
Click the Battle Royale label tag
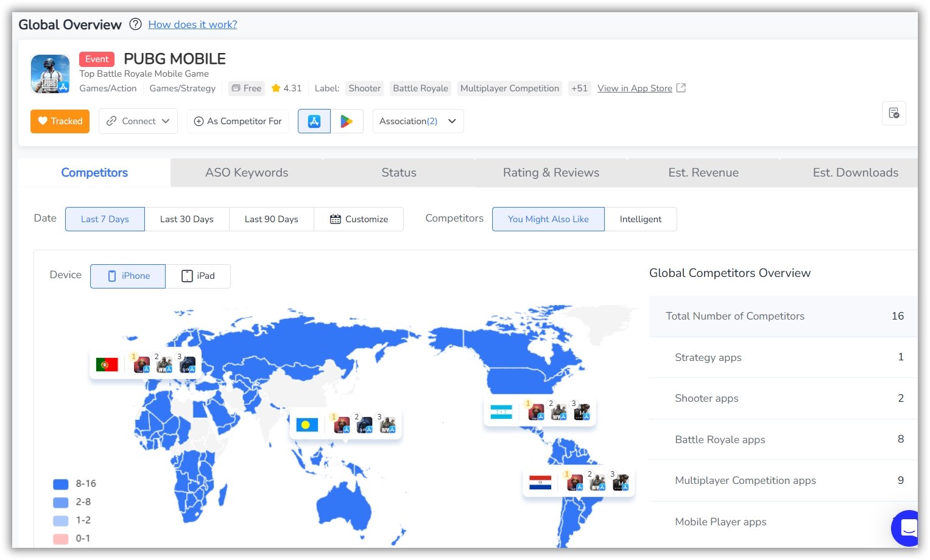pos(420,88)
